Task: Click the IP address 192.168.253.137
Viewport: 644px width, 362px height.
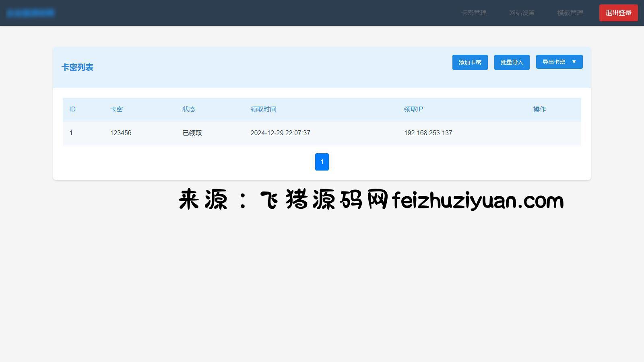Action: click(x=428, y=133)
